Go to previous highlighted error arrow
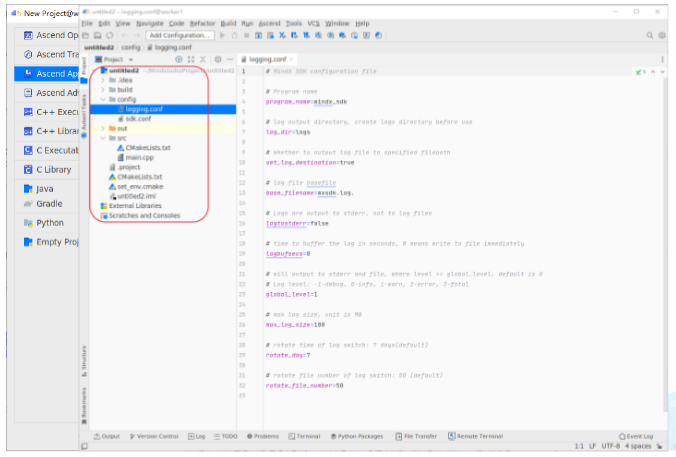 point(653,72)
